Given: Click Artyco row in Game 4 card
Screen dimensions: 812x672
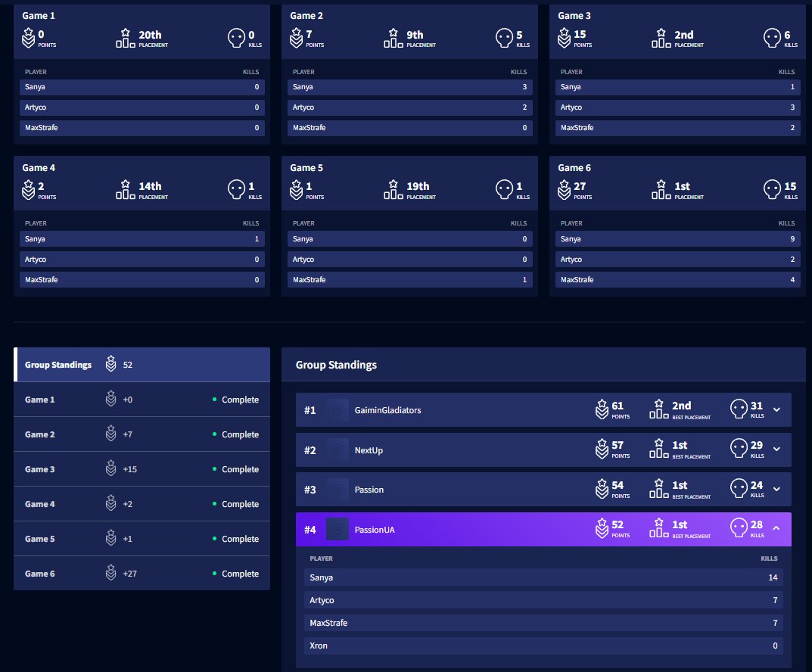Looking at the screenshot, I should point(142,259).
